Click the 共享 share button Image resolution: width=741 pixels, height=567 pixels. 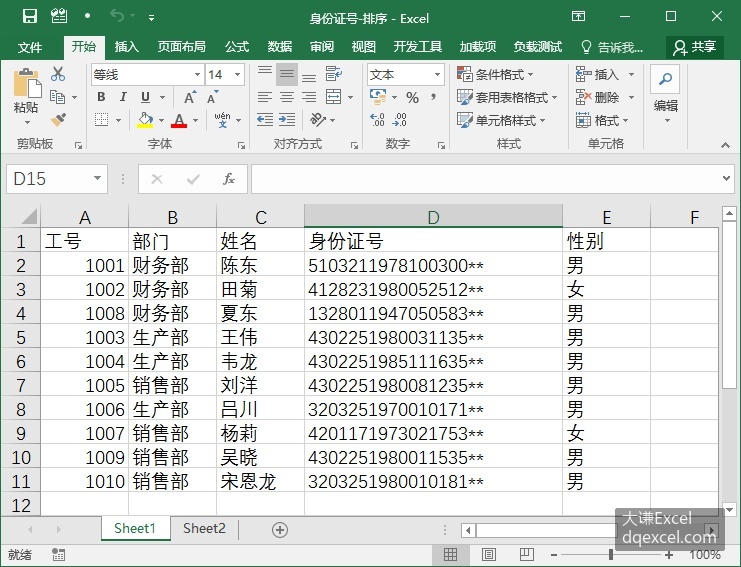tap(695, 47)
